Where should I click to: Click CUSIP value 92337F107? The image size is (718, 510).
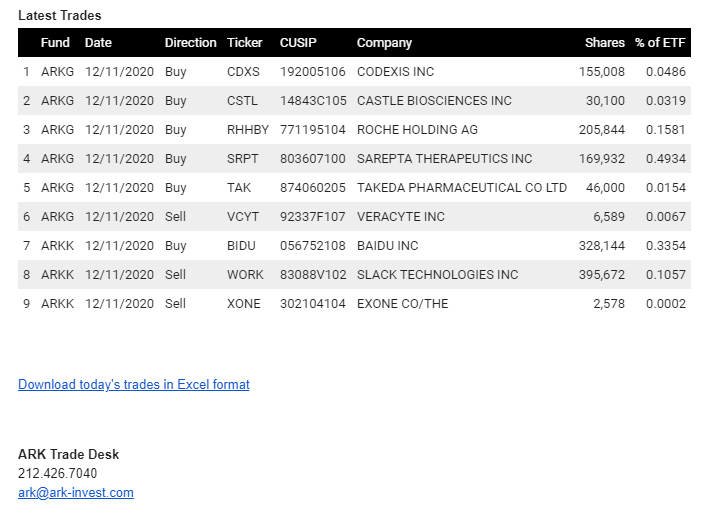[x=313, y=217]
